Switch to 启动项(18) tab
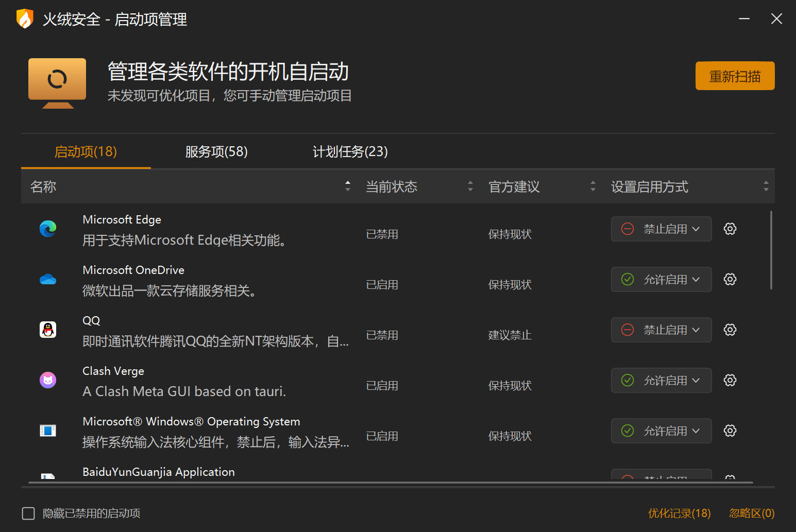Screen dimensions: 796x532 86,152
